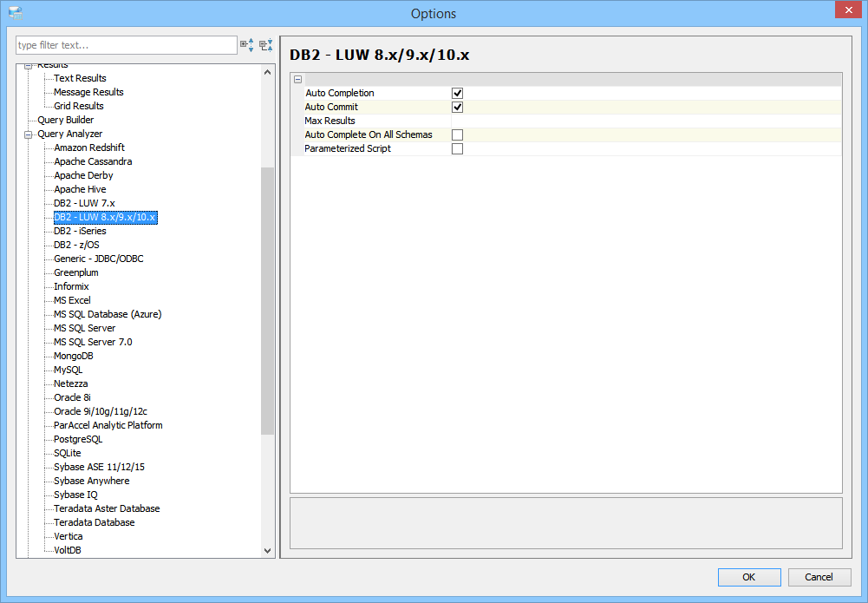Viewport: 868px width, 603px height.
Task: Click the Auto Commit property label
Action: pyautogui.click(x=331, y=107)
